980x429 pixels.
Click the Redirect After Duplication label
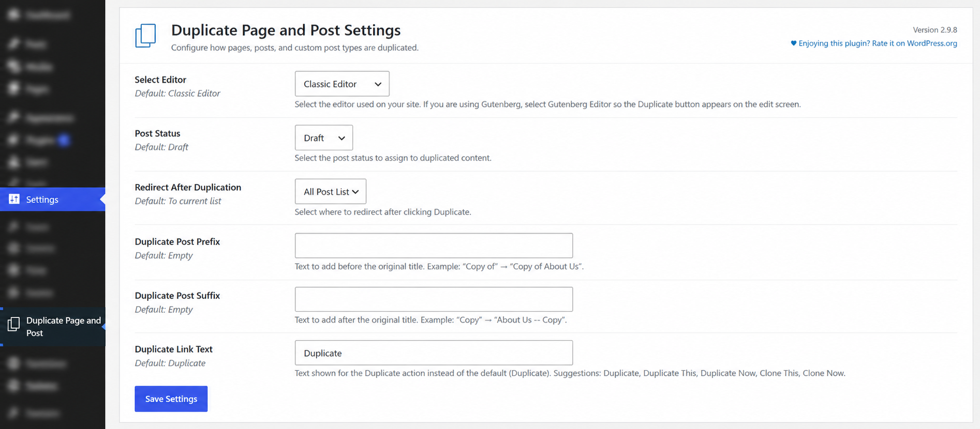tap(188, 187)
